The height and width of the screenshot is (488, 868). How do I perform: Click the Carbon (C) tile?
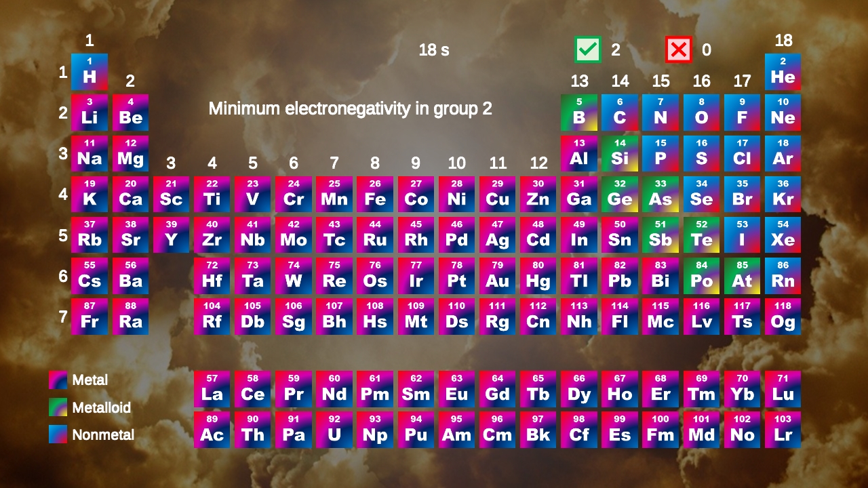(x=620, y=113)
